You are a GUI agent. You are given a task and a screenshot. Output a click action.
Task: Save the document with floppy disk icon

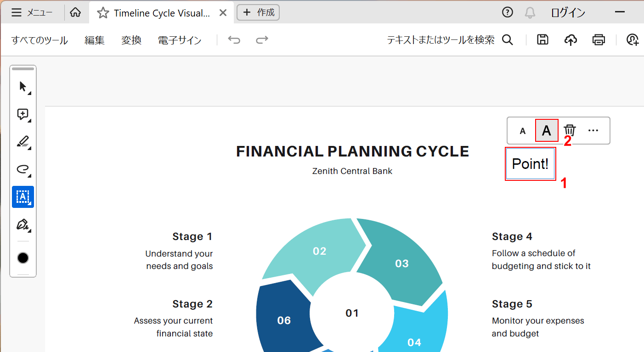click(x=542, y=40)
